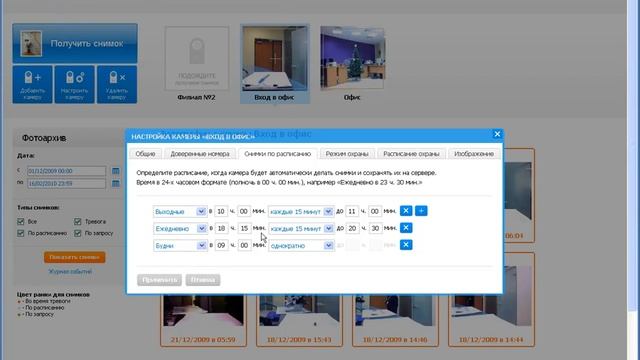Open calendar icon for end date
Screen dimensions: 640x360
coord(116,183)
